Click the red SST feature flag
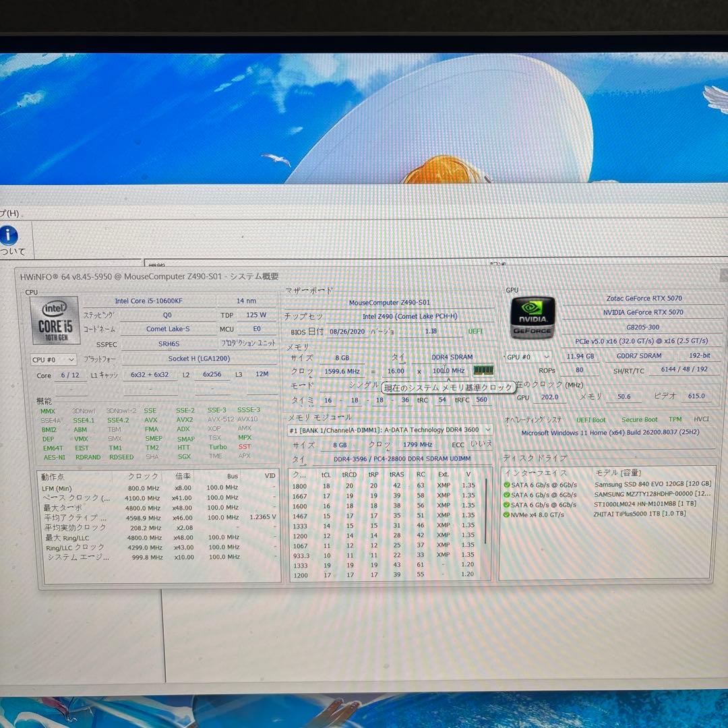This screenshot has height=728, width=728. click(x=245, y=447)
